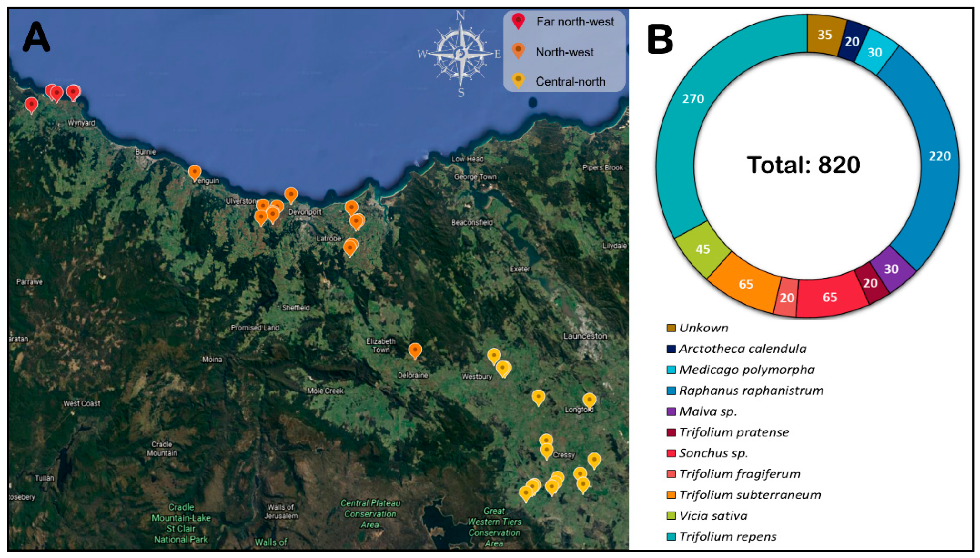The image size is (980, 558).
Task: Click the Malva sp. legend swatch
Action: [671, 411]
